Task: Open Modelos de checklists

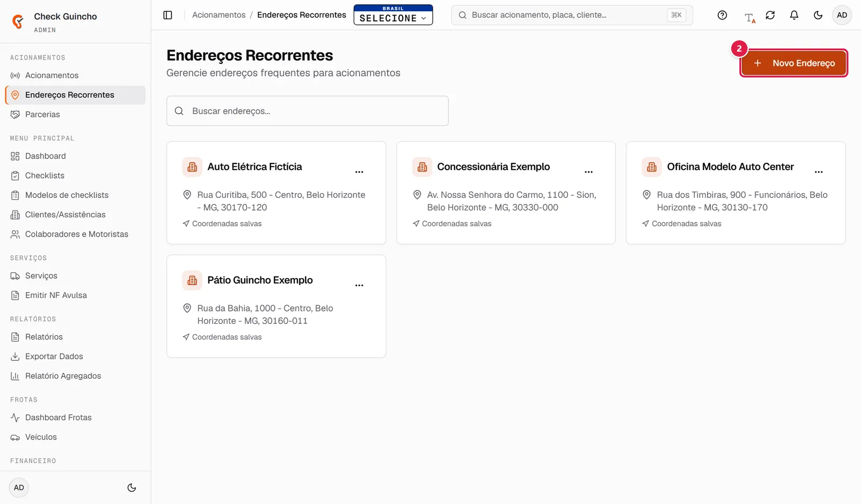Action: 75,195
